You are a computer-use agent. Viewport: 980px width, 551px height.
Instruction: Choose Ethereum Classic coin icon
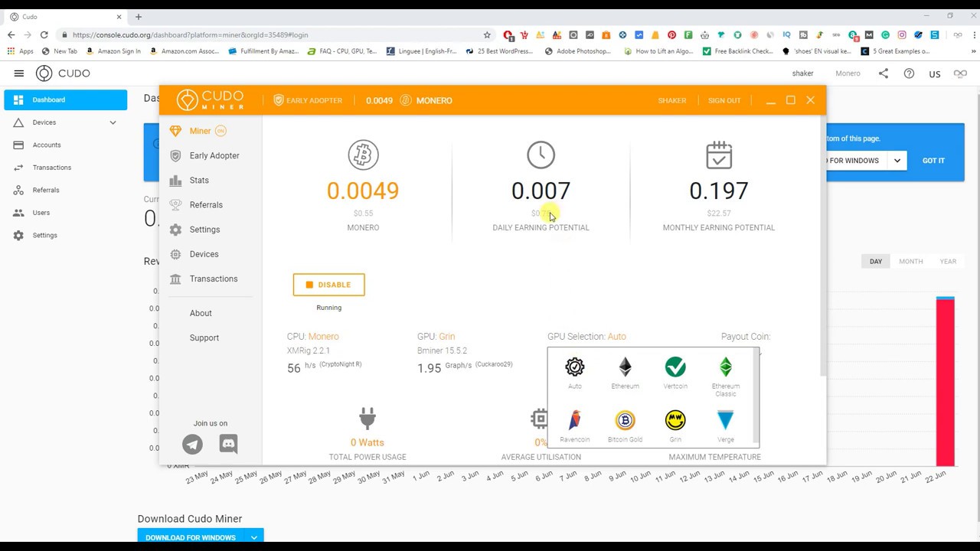725,367
